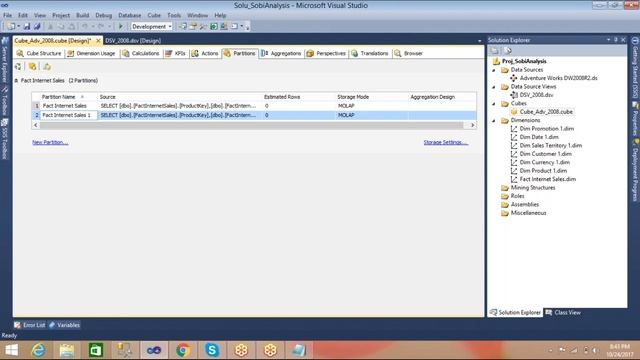Click the Paste toolbar icon
Image resolution: width=640 pixels, height=360 pixels.
(x=71, y=27)
